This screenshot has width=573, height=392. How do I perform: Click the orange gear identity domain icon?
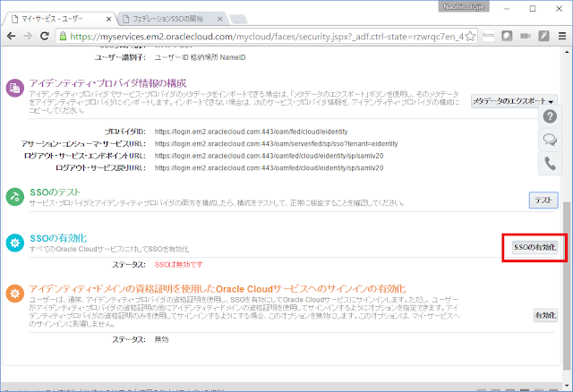(15, 294)
